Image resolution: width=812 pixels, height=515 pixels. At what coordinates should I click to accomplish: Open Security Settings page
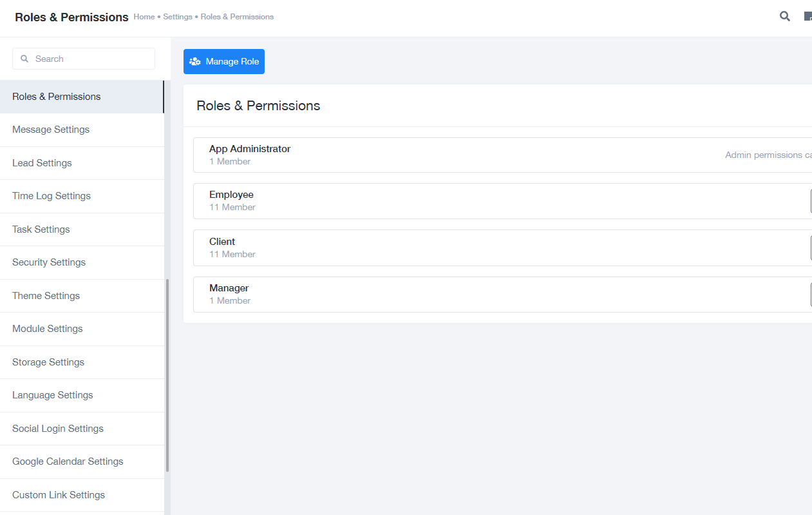click(49, 262)
